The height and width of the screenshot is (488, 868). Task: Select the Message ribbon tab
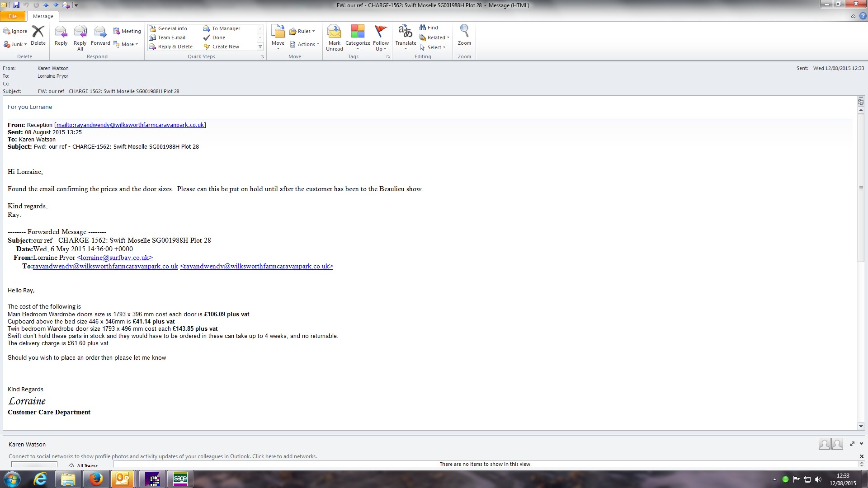(43, 16)
